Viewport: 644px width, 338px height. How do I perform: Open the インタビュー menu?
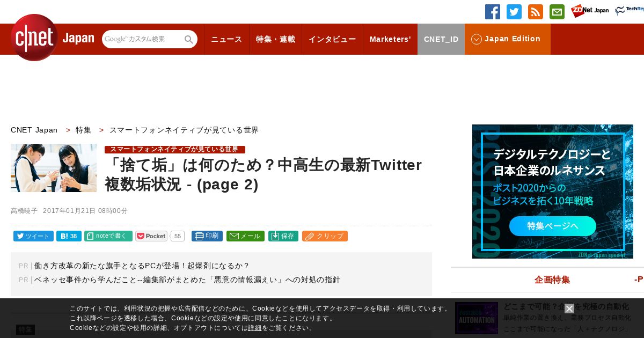(x=332, y=39)
